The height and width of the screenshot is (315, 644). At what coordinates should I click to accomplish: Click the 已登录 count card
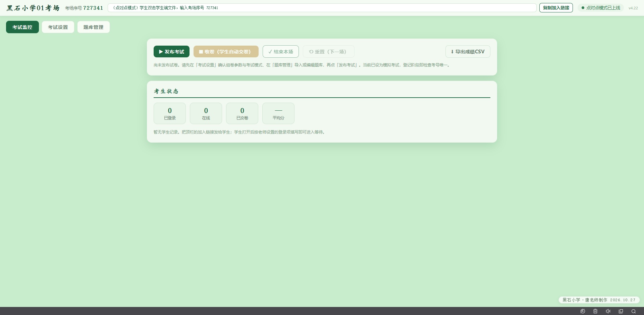pyautogui.click(x=170, y=113)
